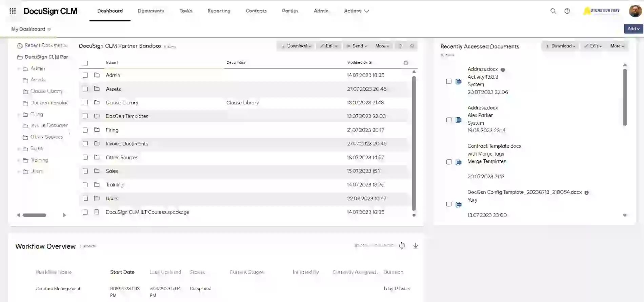Select Sales in the folder tree
Image resolution: width=644 pixels, height=302 pixels.
(x=37, y=148)
